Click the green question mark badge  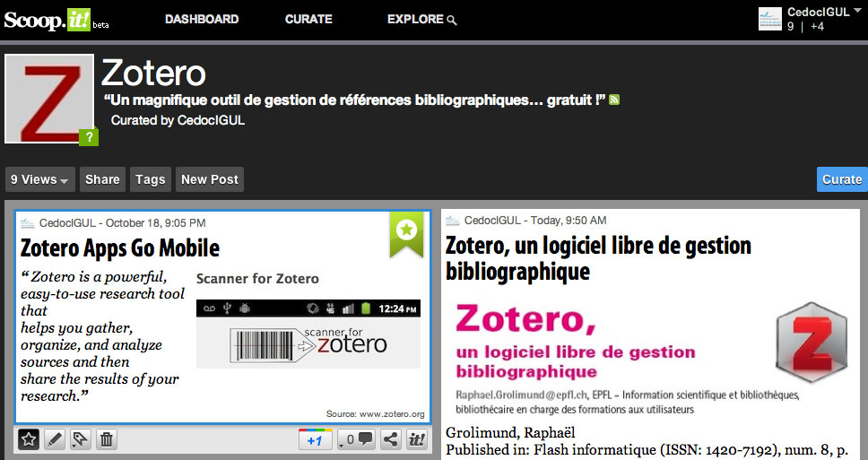tap(89, 136)
